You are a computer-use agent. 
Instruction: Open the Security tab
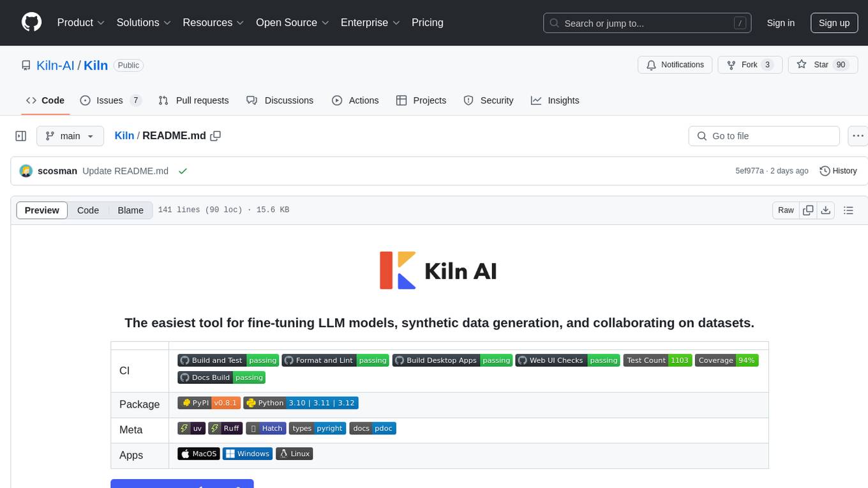point(488,100)
